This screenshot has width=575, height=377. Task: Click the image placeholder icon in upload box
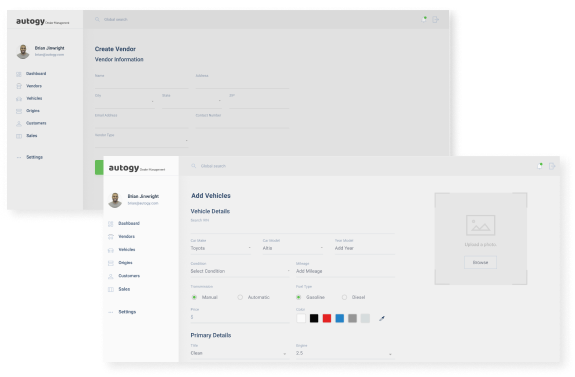(x=480, y=225)
